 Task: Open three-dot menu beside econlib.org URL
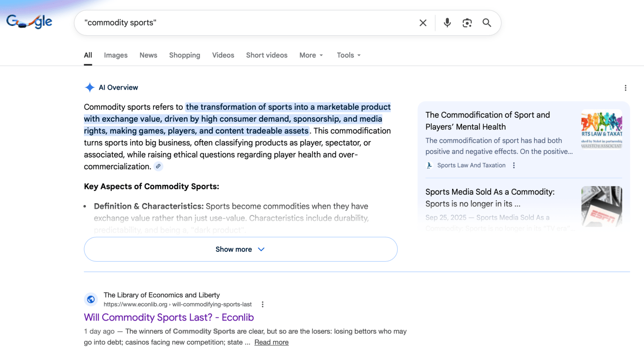point(262,305)
